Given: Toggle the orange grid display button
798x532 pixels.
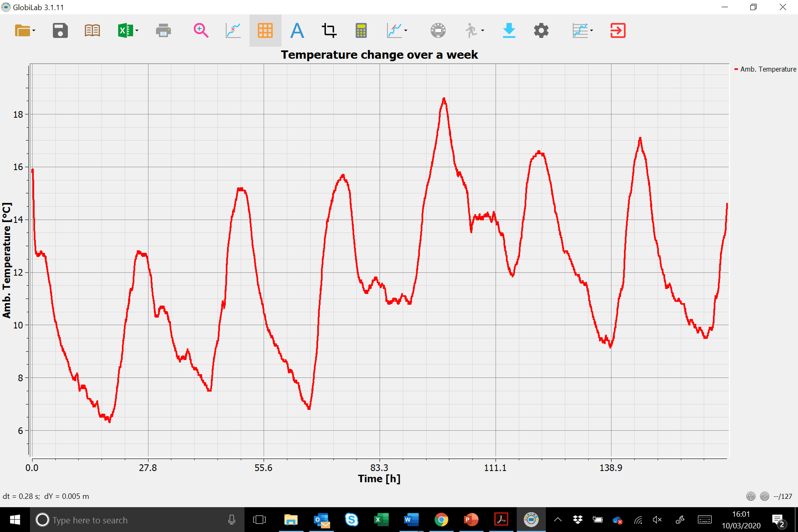Looking at the screenshot, I should coord(265,31).
